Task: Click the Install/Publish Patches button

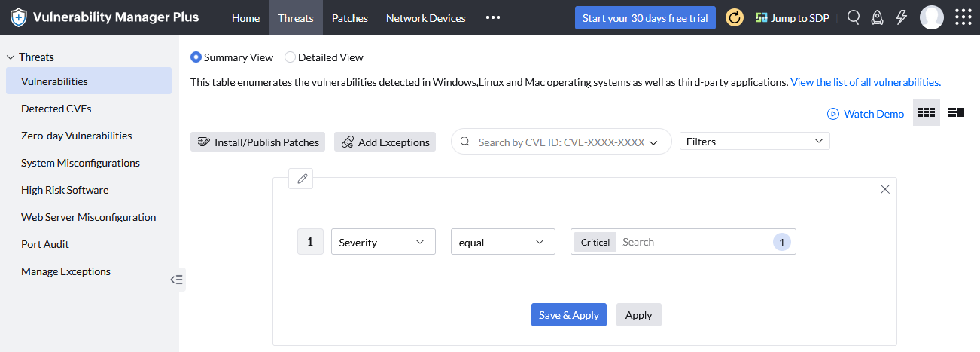Action: click(257, 142)
